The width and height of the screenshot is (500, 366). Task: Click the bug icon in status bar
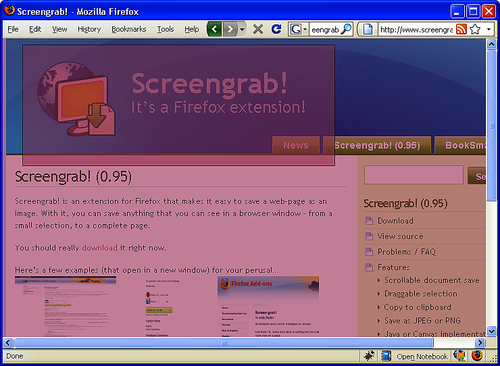tap(369, 356)
